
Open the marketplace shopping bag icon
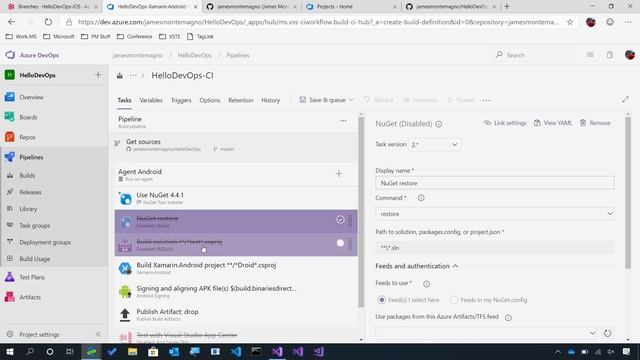click(610, 55)
